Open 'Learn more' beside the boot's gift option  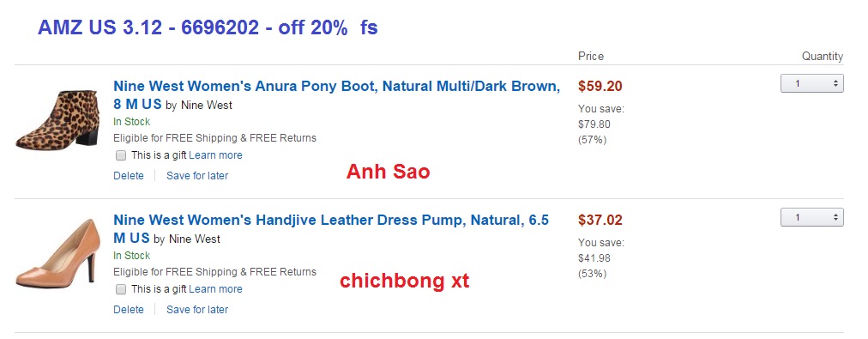(215, 155)
